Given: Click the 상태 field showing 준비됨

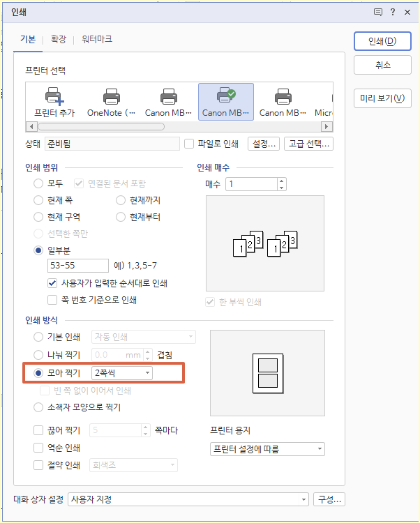Looking at the screenshot, I should pyautogui.click(x=112, y=144).
